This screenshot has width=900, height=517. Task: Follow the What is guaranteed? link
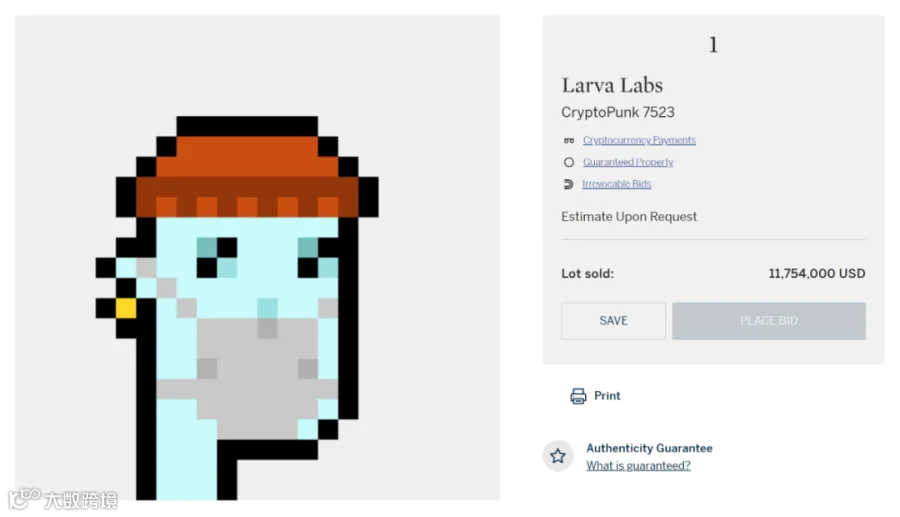pos(638,466)
